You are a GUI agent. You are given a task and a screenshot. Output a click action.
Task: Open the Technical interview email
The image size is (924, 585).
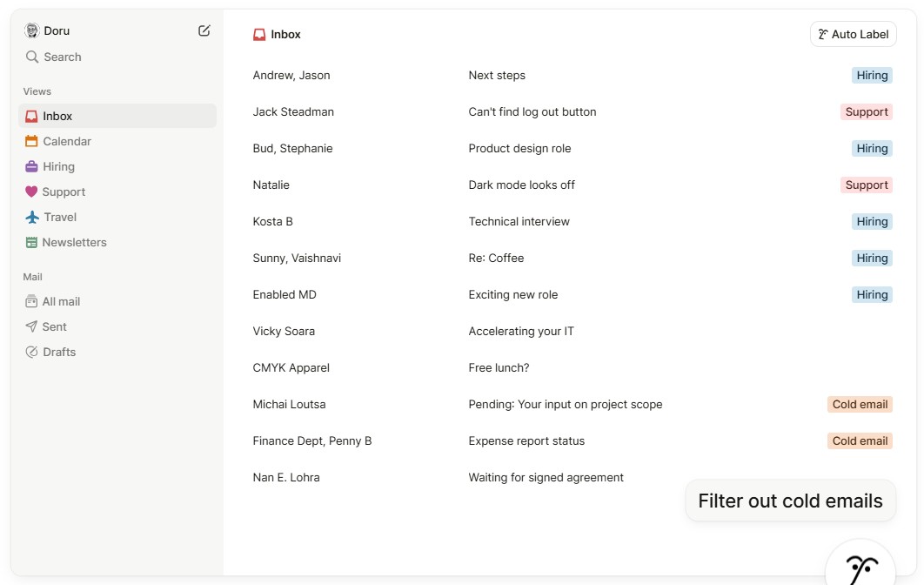(519, 221)
